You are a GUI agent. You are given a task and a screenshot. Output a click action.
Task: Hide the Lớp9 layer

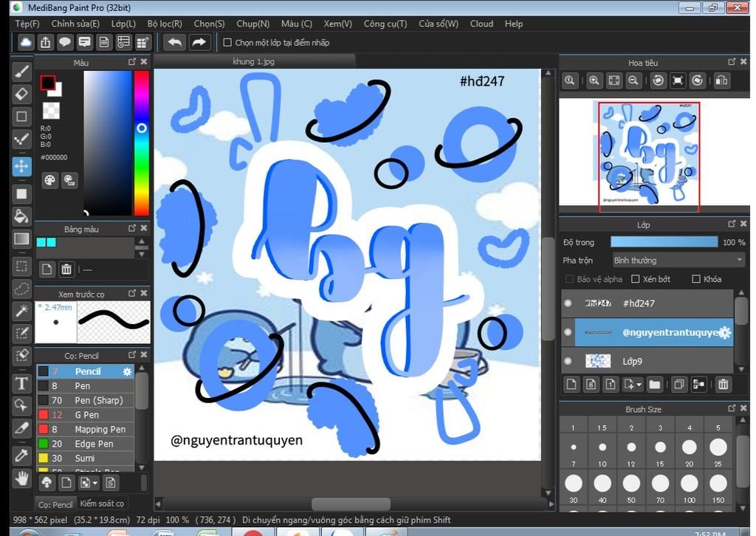[568, 361]
